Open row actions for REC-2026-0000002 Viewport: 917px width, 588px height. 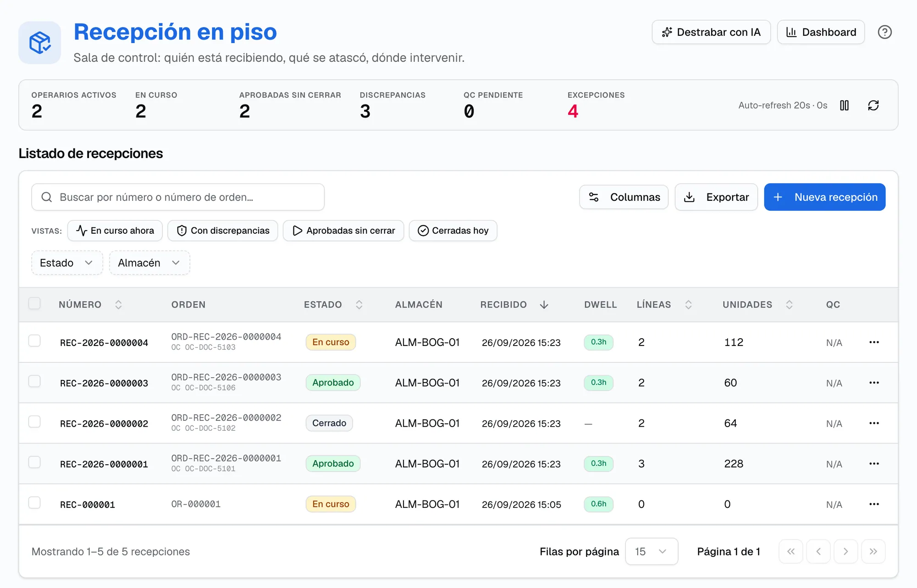(874, 423)
